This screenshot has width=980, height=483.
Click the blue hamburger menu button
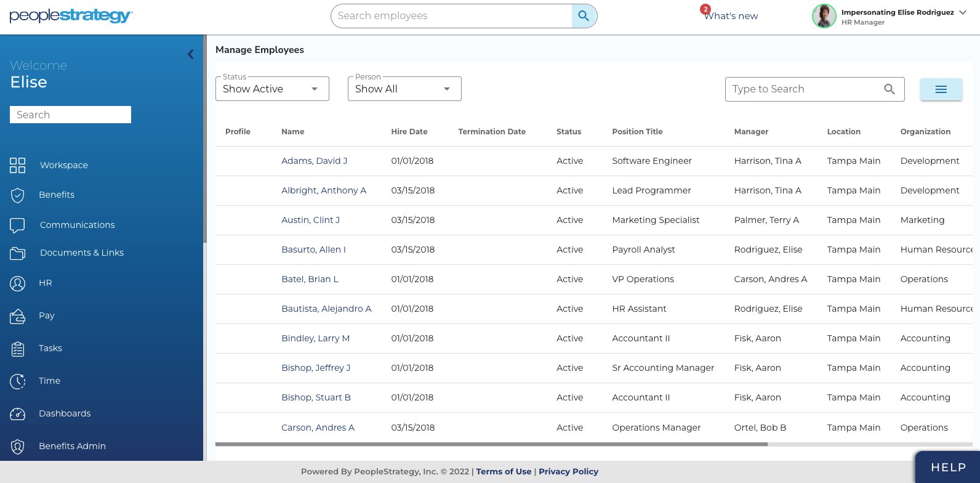(x=941, y=89)
